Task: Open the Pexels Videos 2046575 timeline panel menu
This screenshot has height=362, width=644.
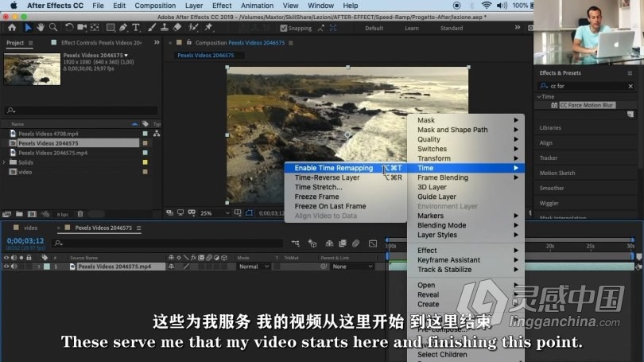Action: (x=139, y=228)
